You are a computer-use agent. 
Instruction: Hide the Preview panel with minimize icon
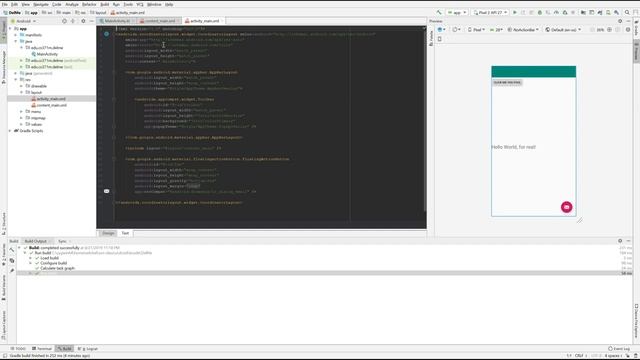629,21
